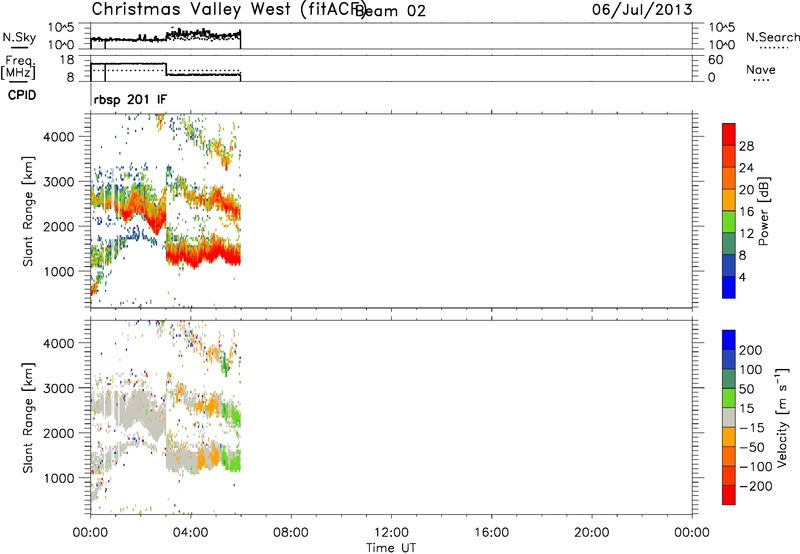Image resolution: width=800 pixels, height=554 pixels.
Task: Click the '12:00' time tick label
Action: click(391, 533)
